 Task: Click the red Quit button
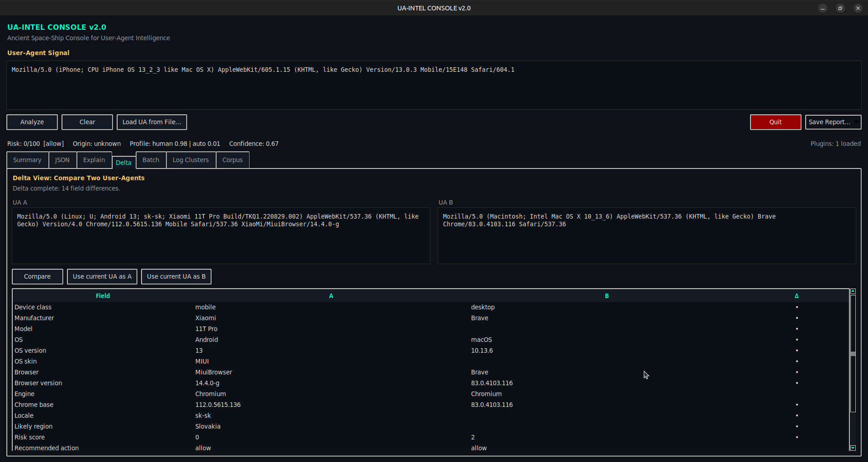[775, 122]
